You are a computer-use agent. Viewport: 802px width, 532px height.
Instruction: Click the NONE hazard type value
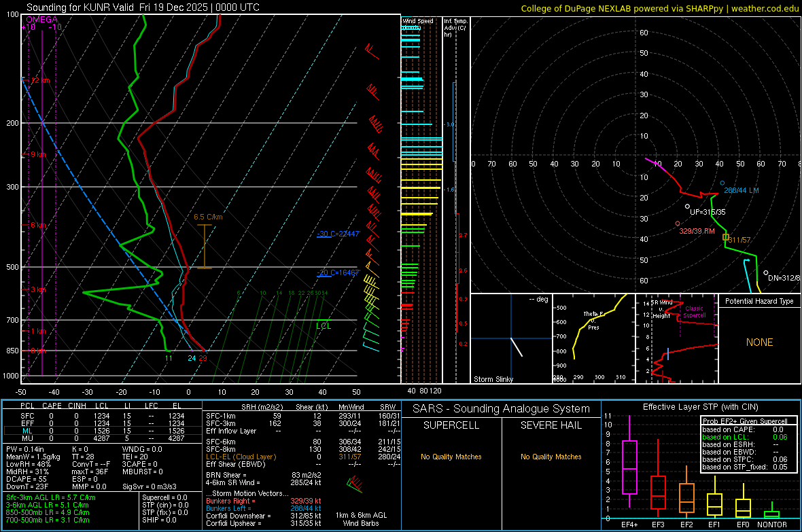(760, 342)
